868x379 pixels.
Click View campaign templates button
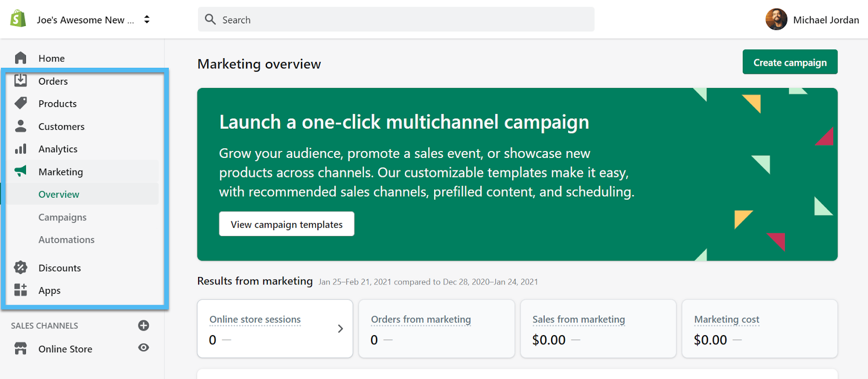(286, 224)
